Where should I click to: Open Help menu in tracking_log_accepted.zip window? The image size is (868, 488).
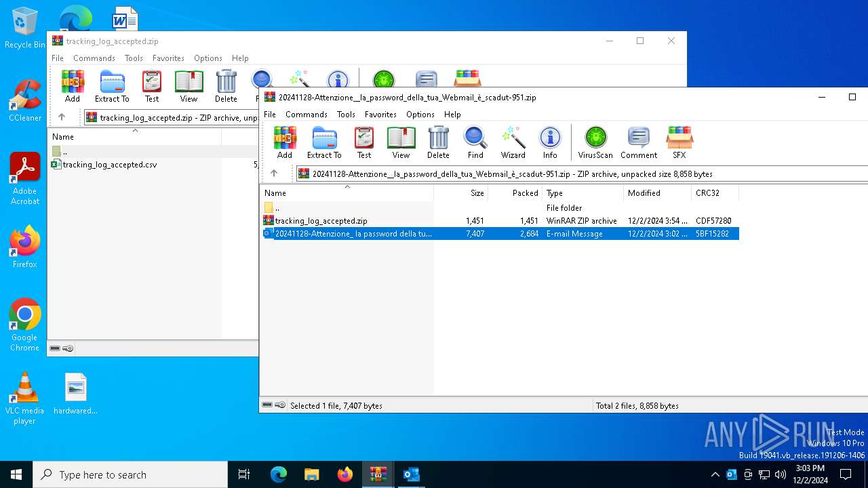[x=240, y=58]
